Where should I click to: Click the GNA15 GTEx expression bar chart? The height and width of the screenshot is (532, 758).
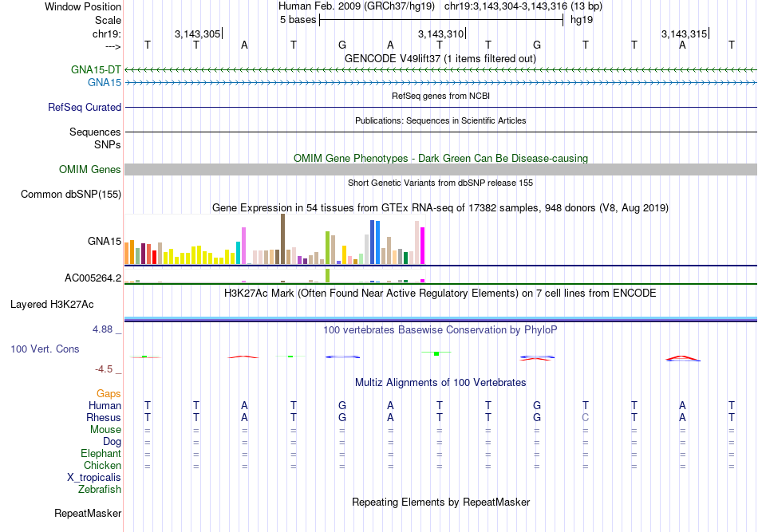pyautogui.click(x=274, y=239)
